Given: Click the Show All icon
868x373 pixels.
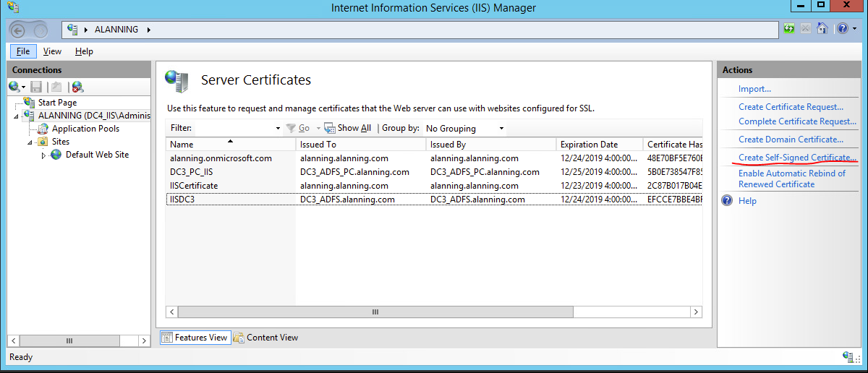Looking at the screenshot, I should pyautogui.click(x=330, y=128).
